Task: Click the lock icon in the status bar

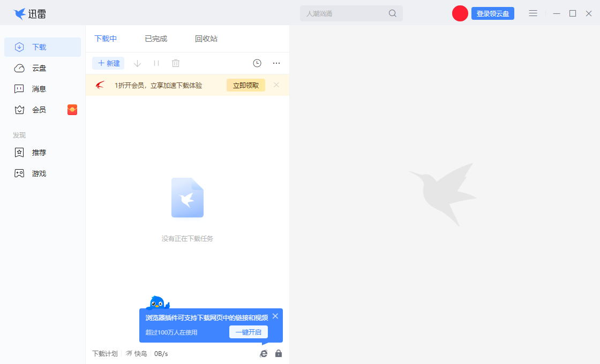Action: pos(278,353)
